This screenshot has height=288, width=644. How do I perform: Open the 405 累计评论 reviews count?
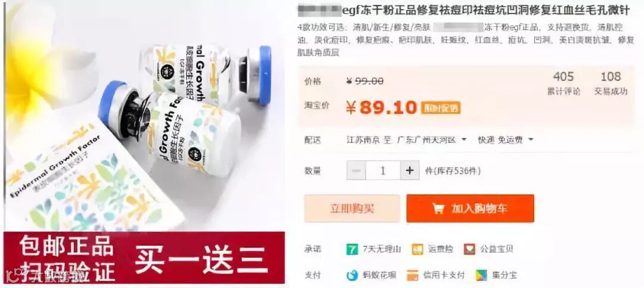tap(563, 83)
